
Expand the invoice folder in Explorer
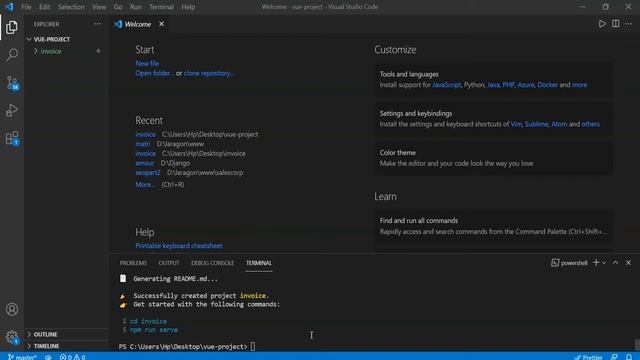(51, 51)
